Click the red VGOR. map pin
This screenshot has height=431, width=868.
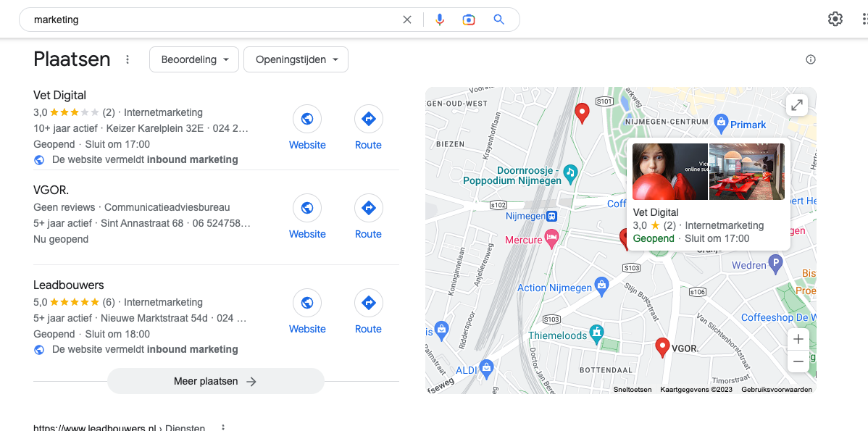pyautogui.click(x=662, y=348)
